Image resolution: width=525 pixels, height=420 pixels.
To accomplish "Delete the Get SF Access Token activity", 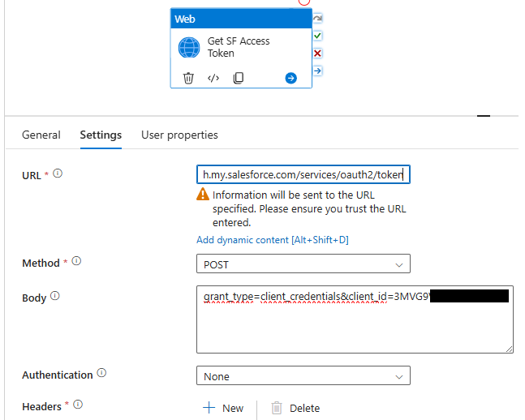I will [x=188, y=79].
